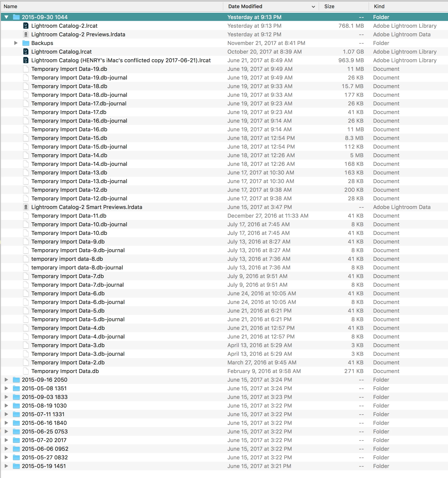
Task: Click the conflicted copy Lightroom catalog icon
Action: pyautogui.click(x=26, y=60)
